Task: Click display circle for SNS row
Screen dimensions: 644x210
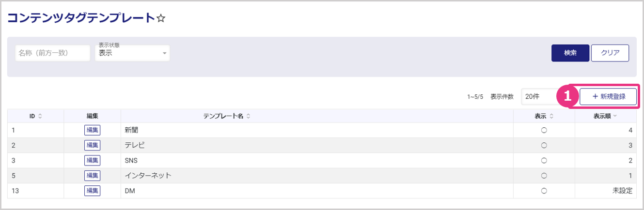Action: (x=544, y=160)
